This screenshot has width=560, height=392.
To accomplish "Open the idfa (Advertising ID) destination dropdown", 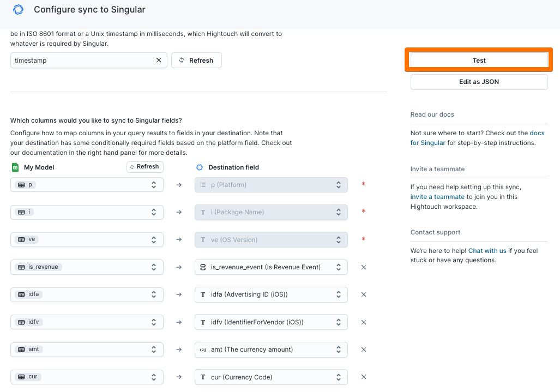I will (x=271, y=294).
